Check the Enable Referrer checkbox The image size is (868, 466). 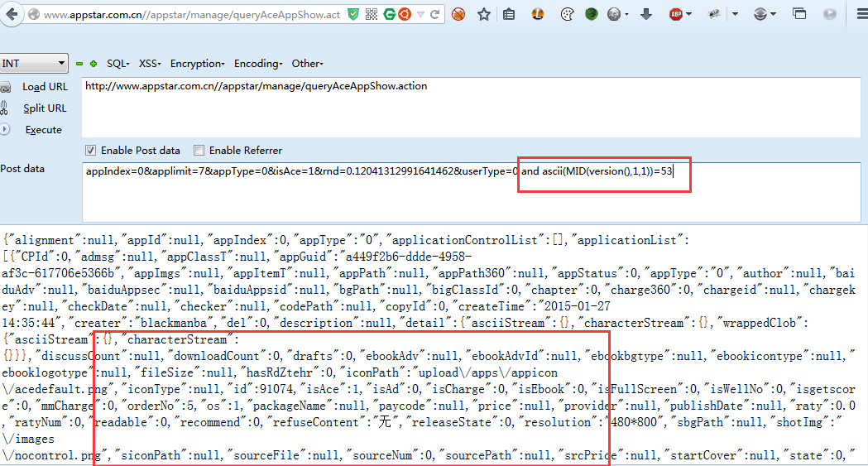coord(199,150)
